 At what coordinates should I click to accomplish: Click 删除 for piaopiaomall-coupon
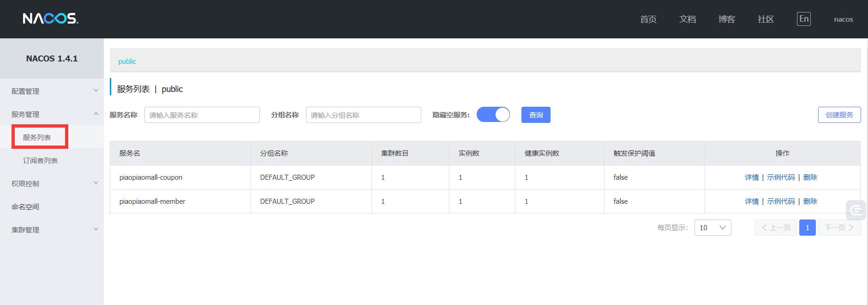pos(810,177)
